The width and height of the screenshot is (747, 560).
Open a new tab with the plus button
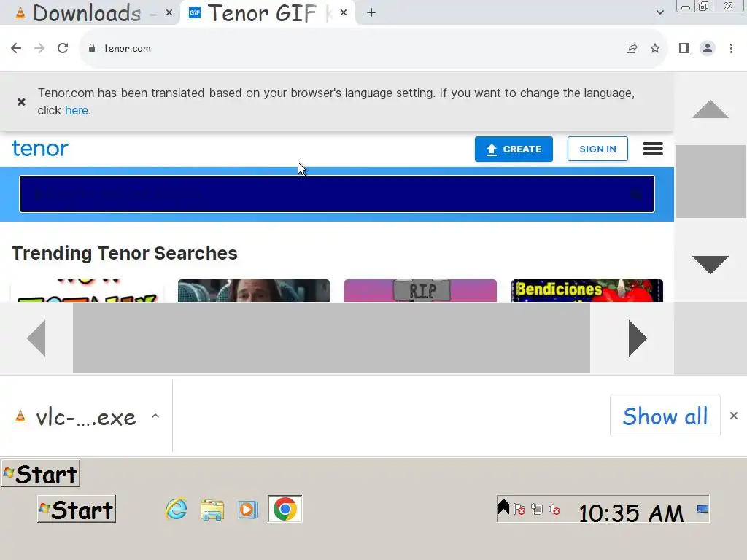[371, 13]
